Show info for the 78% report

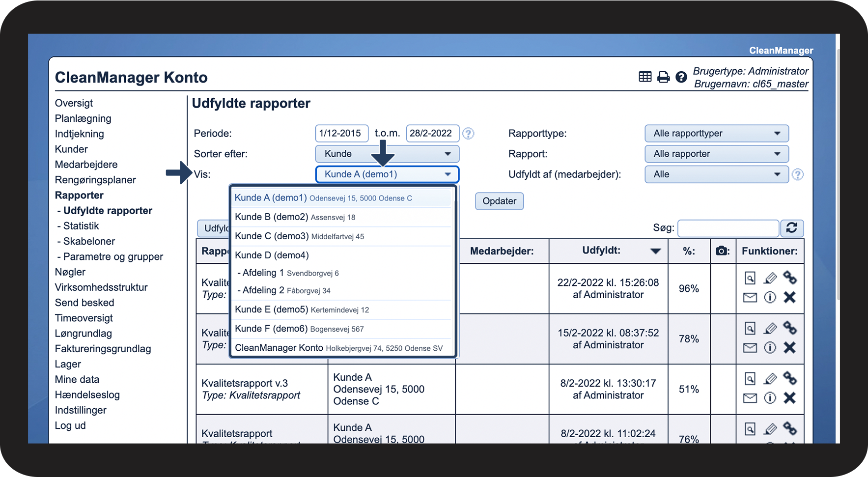point(770,348)
